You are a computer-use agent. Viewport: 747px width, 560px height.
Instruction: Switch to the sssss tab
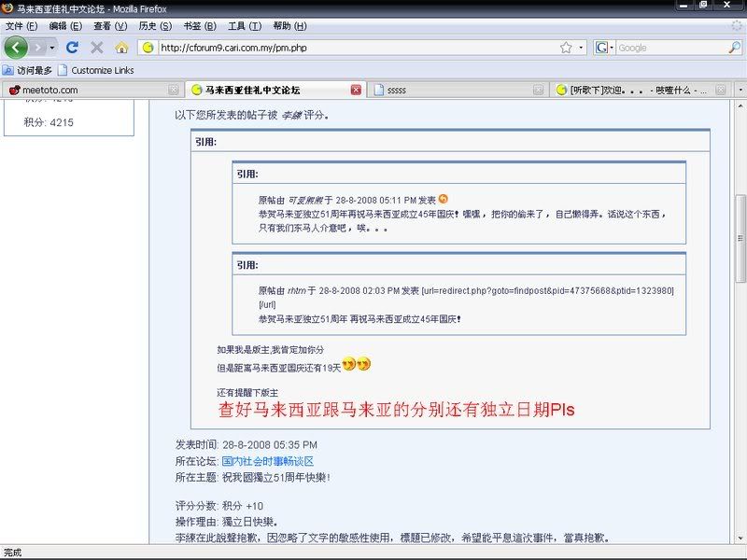point(448,90)
